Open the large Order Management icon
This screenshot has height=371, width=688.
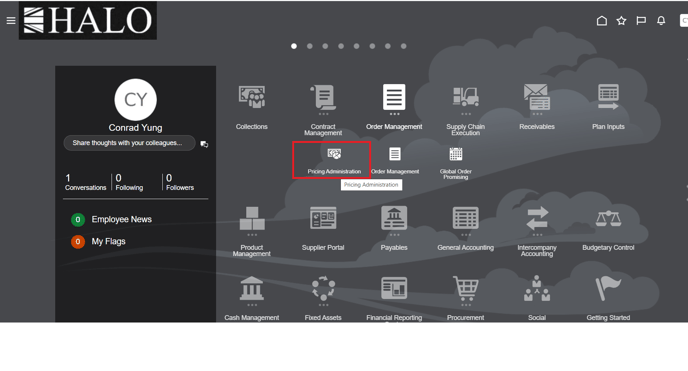394,97
